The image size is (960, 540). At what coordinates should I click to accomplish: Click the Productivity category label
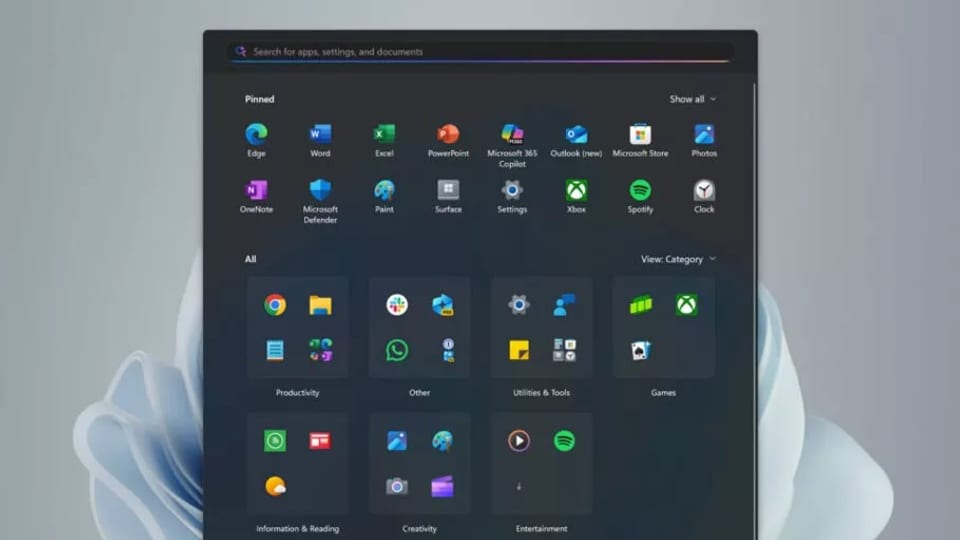[x=298, y=392]
